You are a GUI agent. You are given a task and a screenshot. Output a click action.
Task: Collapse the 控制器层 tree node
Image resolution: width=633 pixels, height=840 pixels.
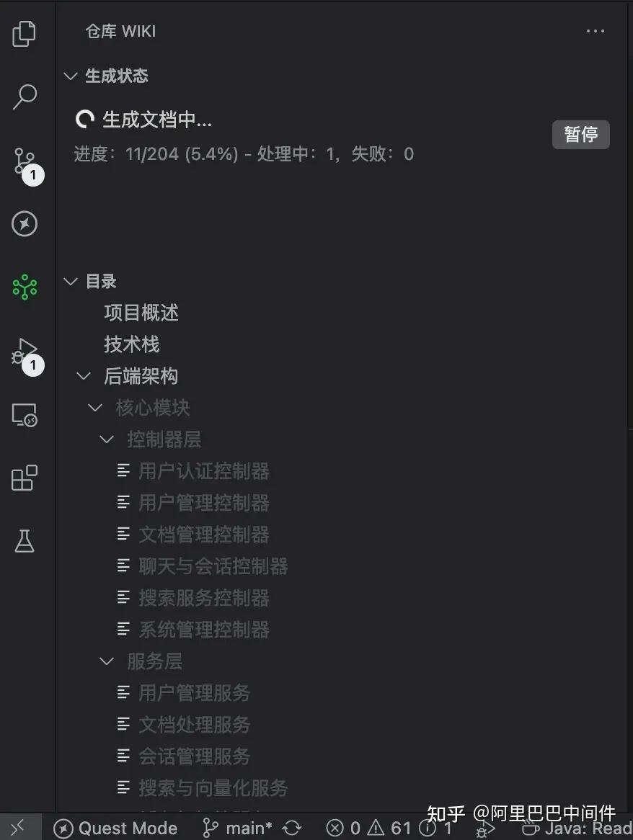click(107, 439)
